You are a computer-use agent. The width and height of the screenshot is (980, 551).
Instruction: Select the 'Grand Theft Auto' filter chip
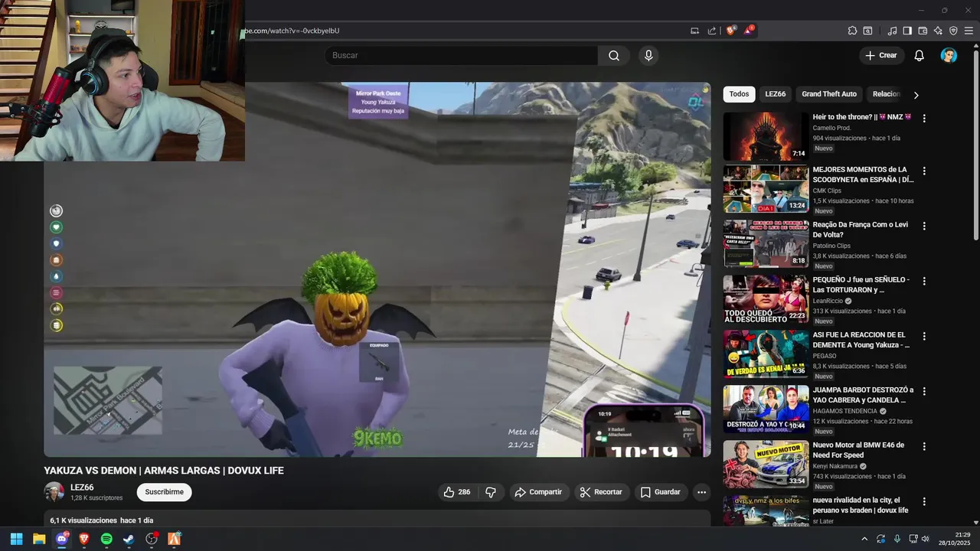click(829, 94)
